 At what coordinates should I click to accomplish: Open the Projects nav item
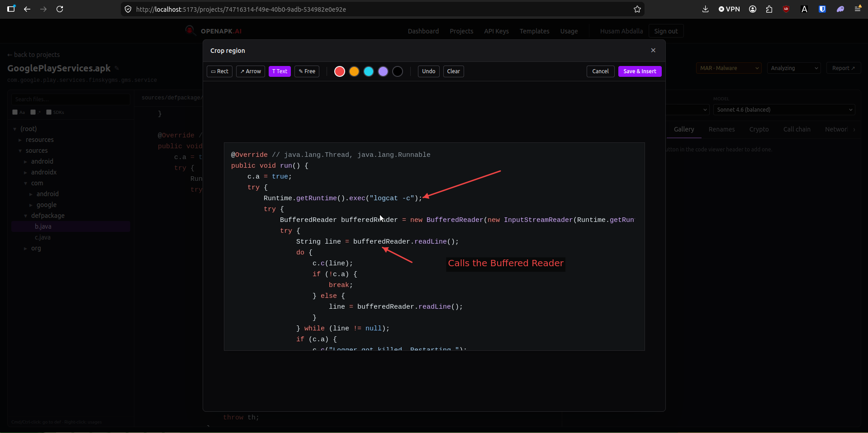pos(461,31)
